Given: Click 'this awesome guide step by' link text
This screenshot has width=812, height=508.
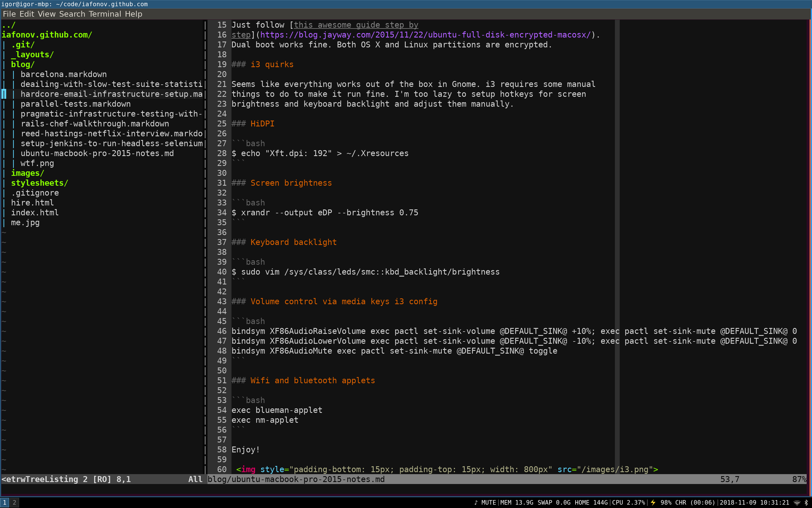Looking at the screenshot, I should tap(356, 25).
